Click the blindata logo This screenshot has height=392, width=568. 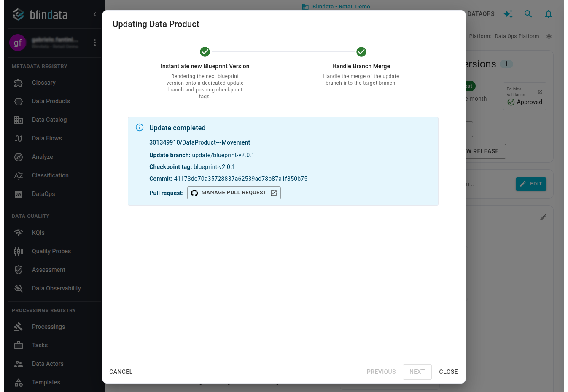coord(40,15)
